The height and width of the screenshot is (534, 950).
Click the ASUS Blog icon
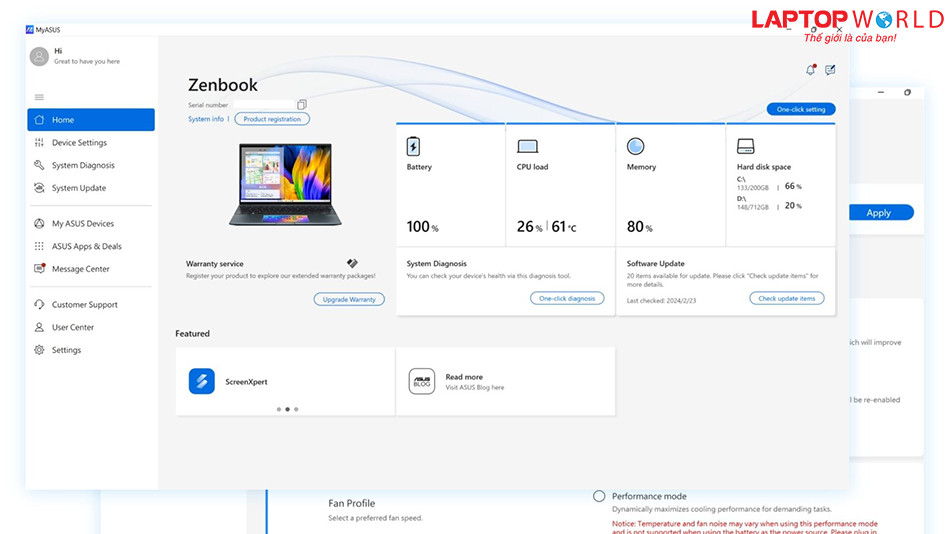421,381
